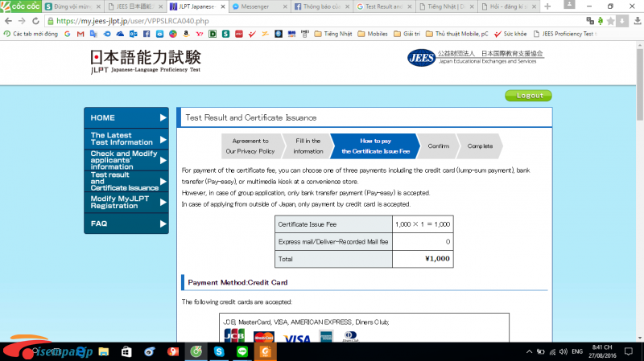Open the Tiếng Nhật bookmarks folder
Viewport: 644px width, 361px height.
point(333,34)
